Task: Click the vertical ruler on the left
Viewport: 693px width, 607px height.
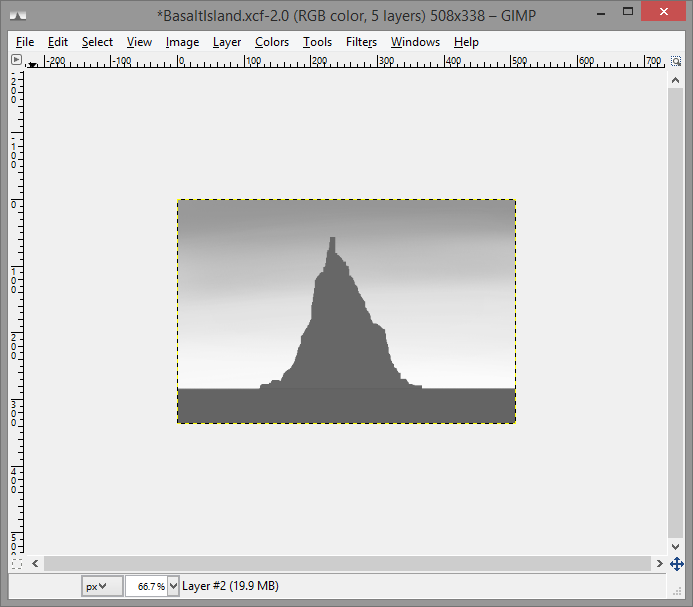Action: [x=17, y=311]
